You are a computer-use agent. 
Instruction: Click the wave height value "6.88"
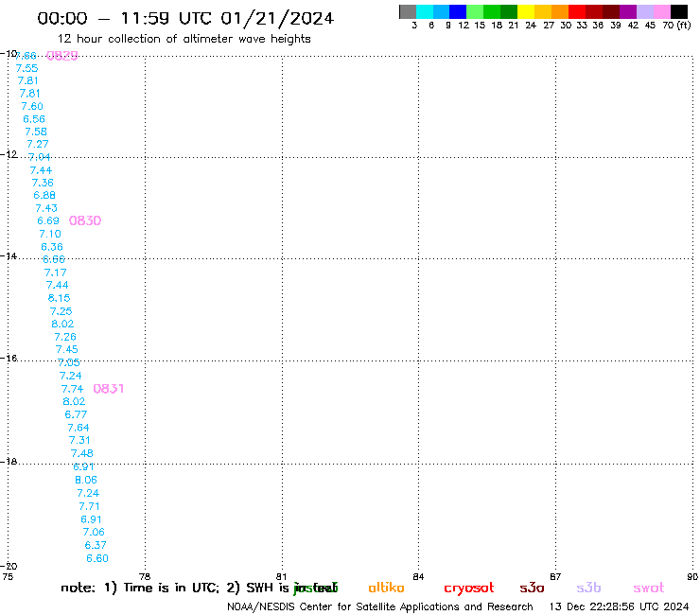coord(44,195)
